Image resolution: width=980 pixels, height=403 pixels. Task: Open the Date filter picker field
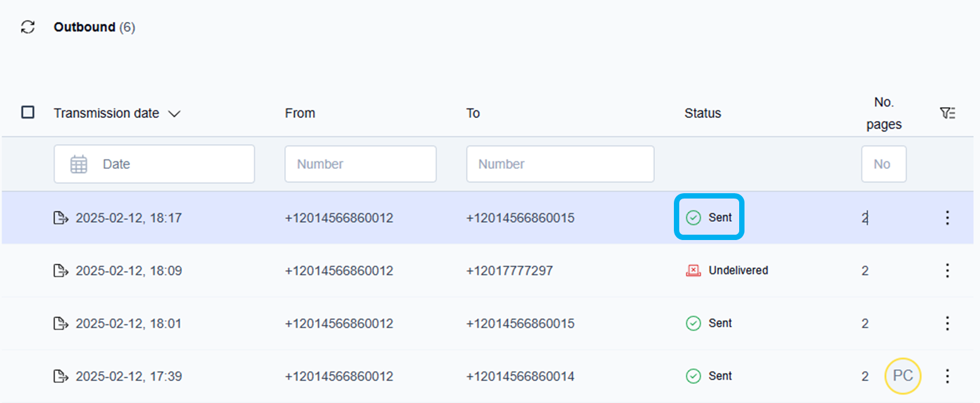(154, 164)
